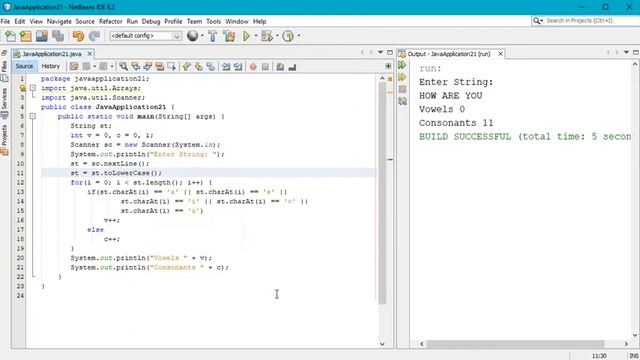Select the Source view button
The height and width of the screenshot is (360, 640).
click(24, 66)
